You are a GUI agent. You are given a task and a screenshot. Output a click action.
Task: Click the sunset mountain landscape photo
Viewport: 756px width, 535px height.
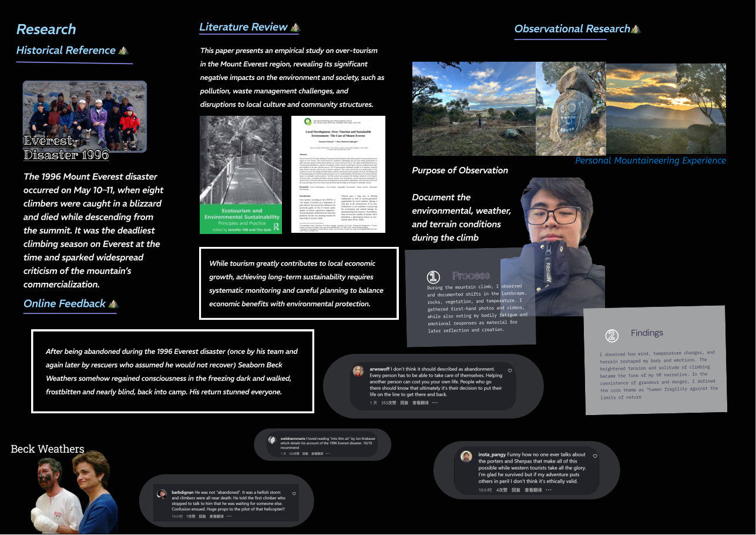[x=666, y=109]
